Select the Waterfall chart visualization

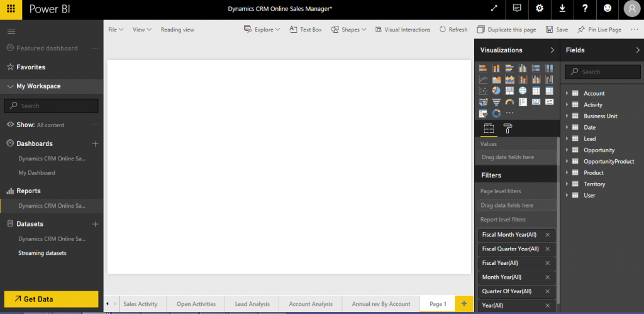pos(549,79)
